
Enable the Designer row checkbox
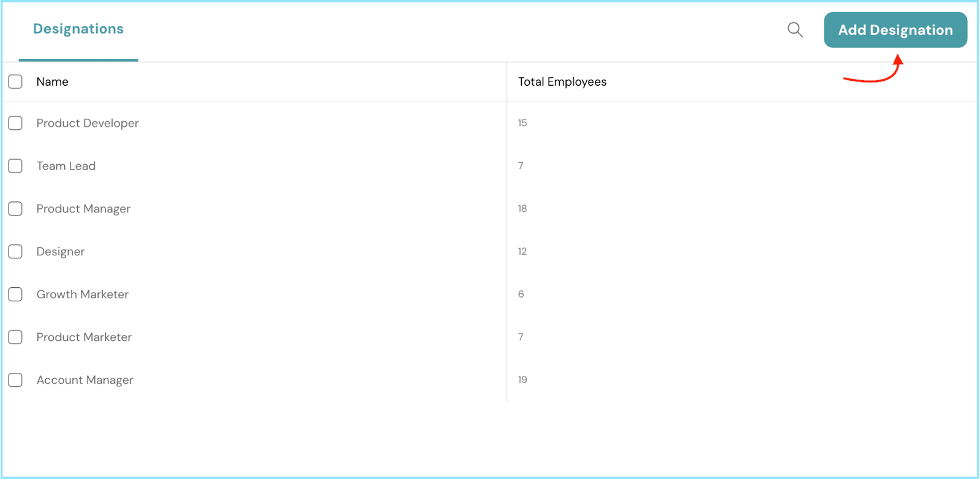[15, 252]
